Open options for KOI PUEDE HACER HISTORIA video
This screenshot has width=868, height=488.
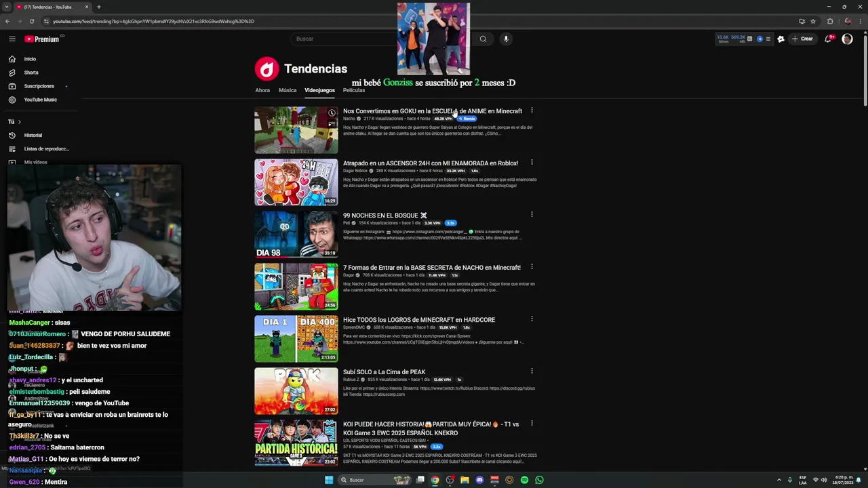pos(532,423)
